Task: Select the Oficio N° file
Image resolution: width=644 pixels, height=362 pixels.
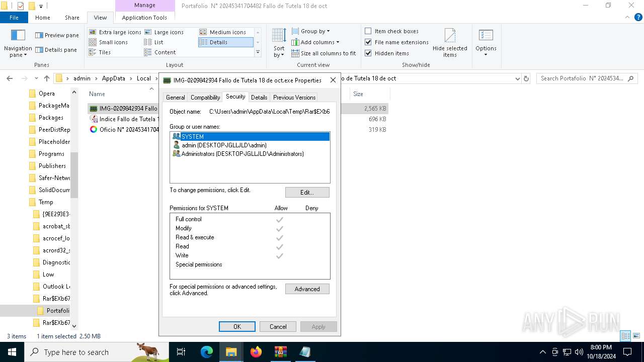Action: pos(123,129)
